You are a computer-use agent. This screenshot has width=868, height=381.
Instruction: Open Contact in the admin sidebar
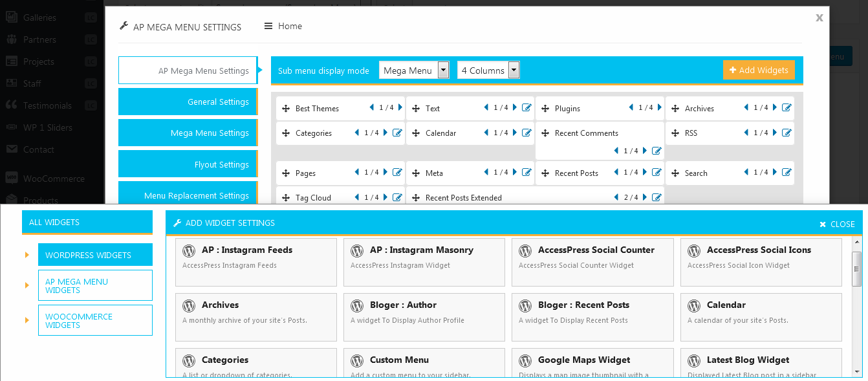click(39, 149)
